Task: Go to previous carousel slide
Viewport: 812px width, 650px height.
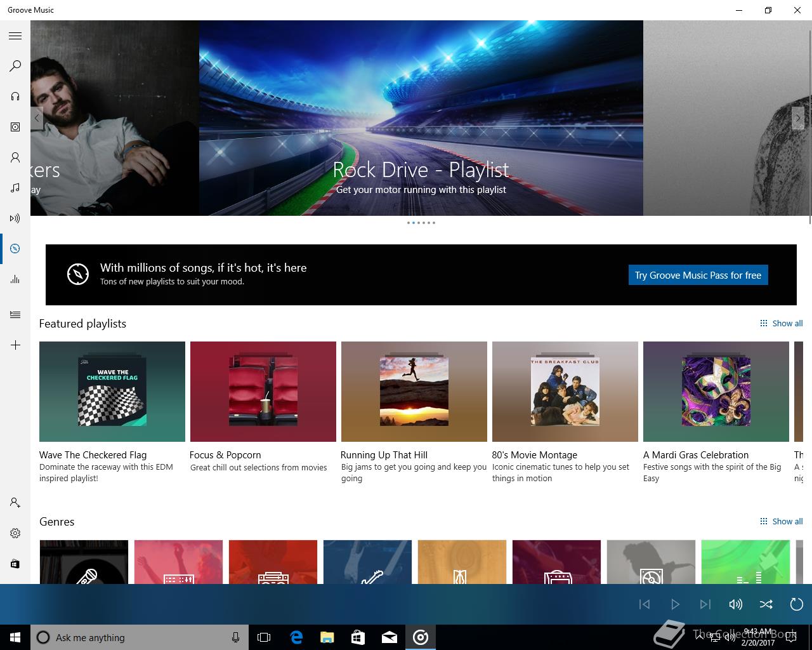Action: tap(37, 118)
